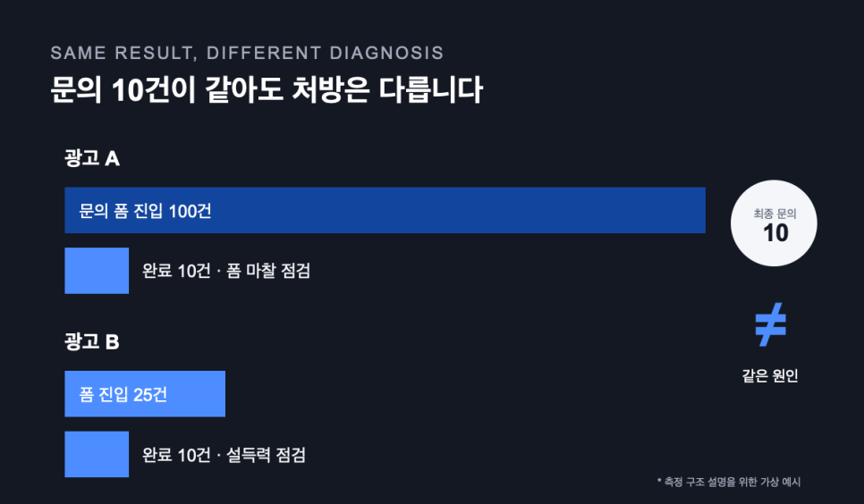864x504 pixels.
Task: Click the 광고 B completion blue square
Action: tap(97, 455)
